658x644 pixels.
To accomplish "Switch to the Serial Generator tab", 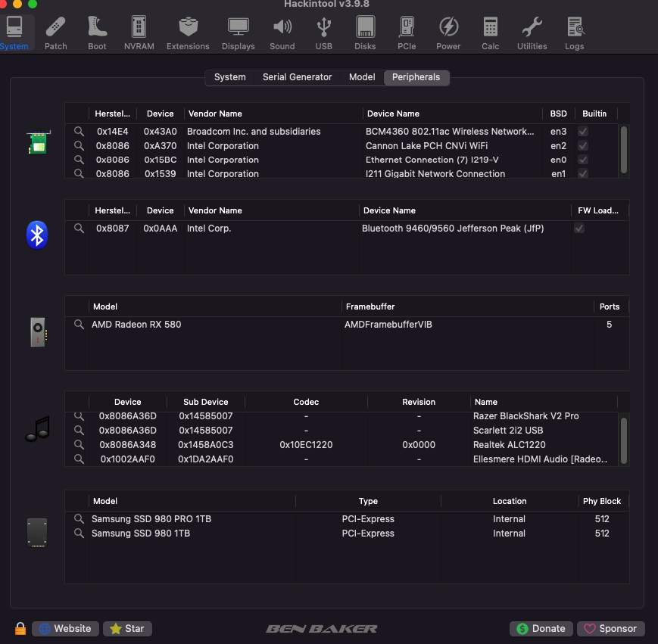I will [x=297, y=77].
